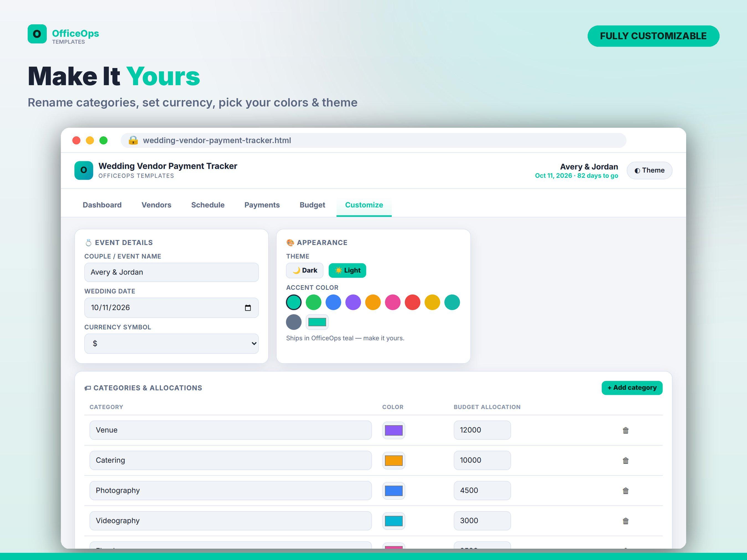Toggle the Theme button in the header
Viewport: 747px width, 560px height.
coord(649,170)
